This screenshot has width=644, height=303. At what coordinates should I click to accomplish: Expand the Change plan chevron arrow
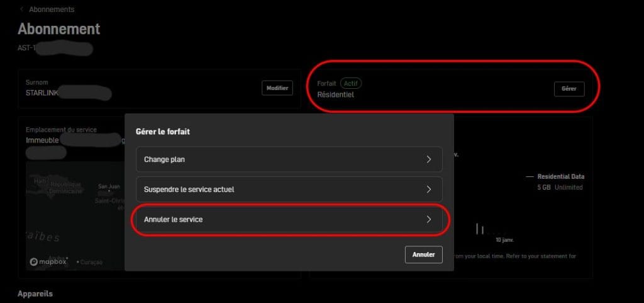[x=429, y=159]
